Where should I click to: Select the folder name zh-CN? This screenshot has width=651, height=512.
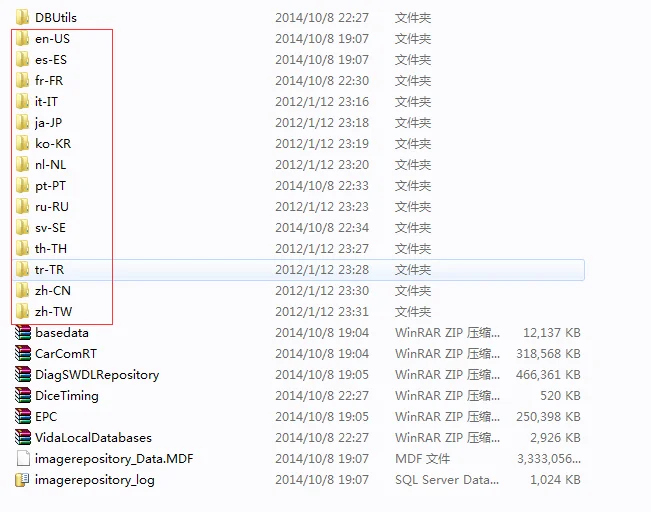pos(53,290)
